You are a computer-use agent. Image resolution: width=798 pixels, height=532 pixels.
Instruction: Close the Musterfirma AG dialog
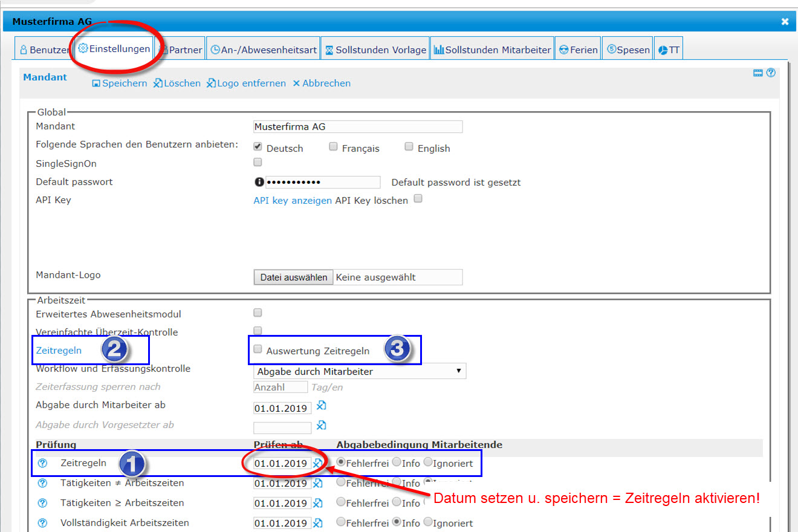pos(785,22)
